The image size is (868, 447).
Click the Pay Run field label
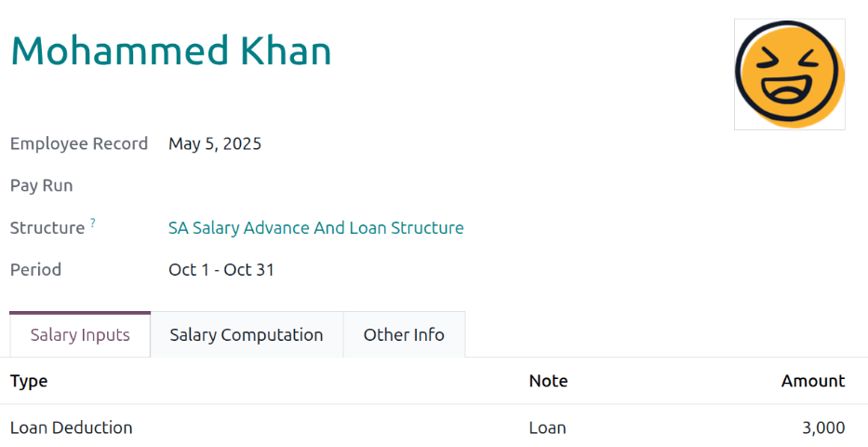[x=42, y=185]
